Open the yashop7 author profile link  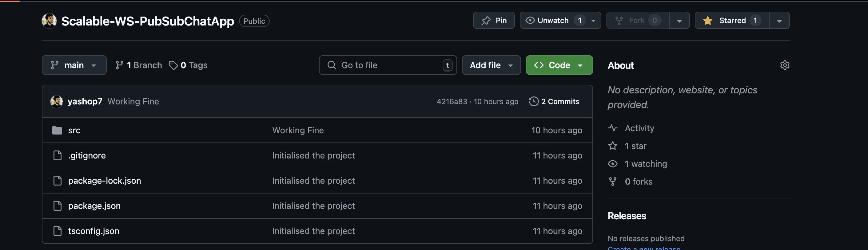tap(85, 102)
